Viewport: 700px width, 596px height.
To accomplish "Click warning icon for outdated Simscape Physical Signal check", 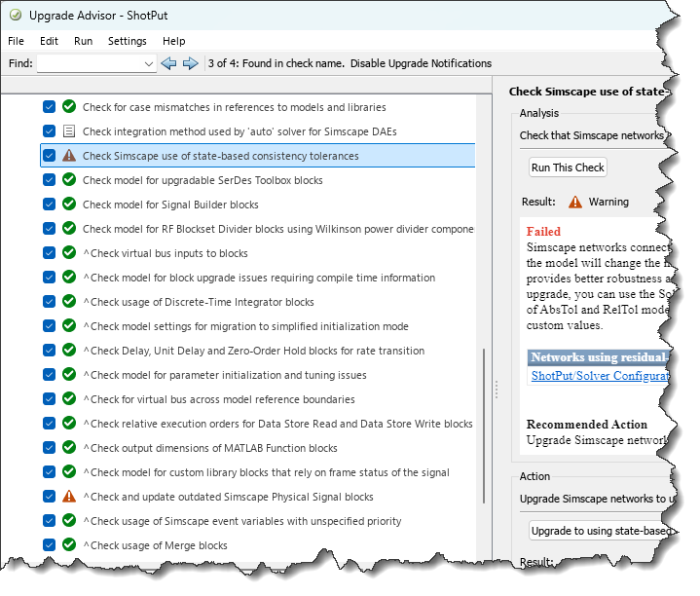I will tap(69, 497).
